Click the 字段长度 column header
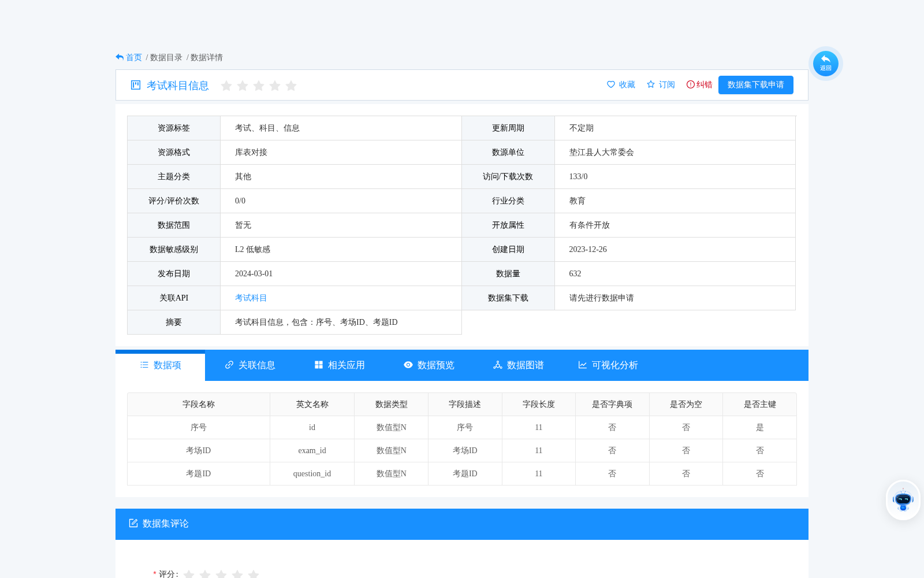 [539, 405]
